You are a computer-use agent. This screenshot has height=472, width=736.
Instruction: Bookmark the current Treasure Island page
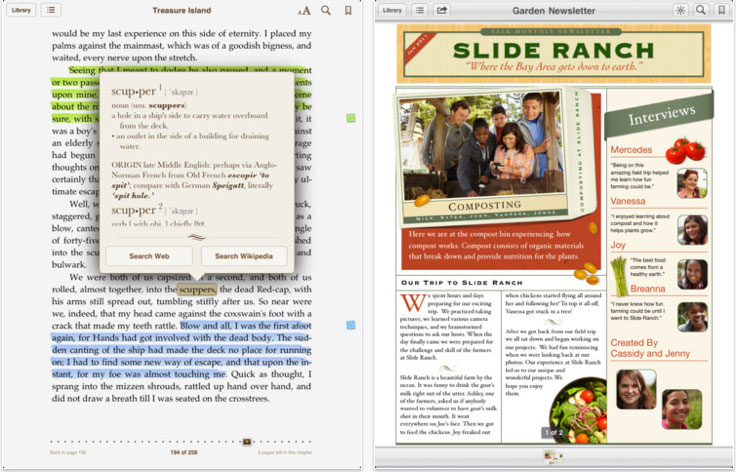tap(348, 11)
